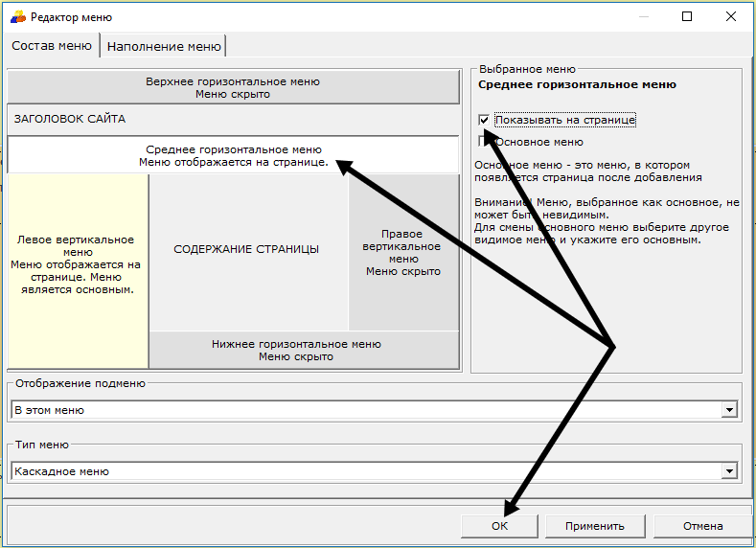This screenshot has width=756, height=548.
Task: Click the Применить button
Action: click(x=594, y=526)
